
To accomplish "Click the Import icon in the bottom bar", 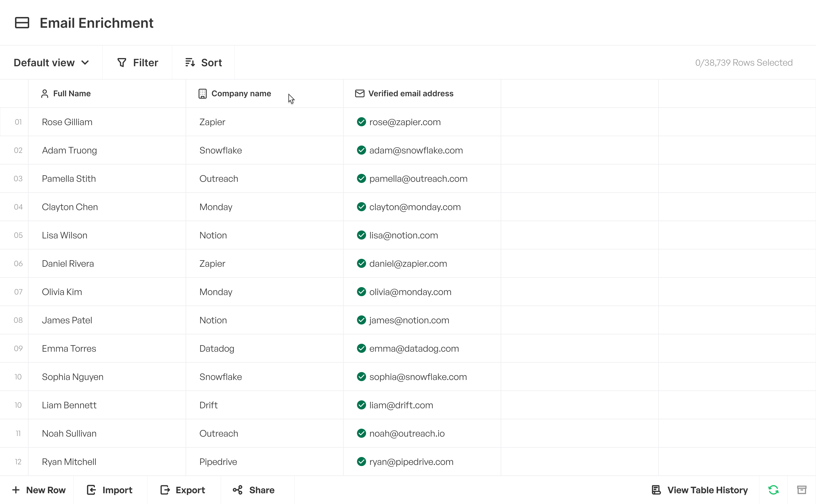I will (x=91, y=490).
